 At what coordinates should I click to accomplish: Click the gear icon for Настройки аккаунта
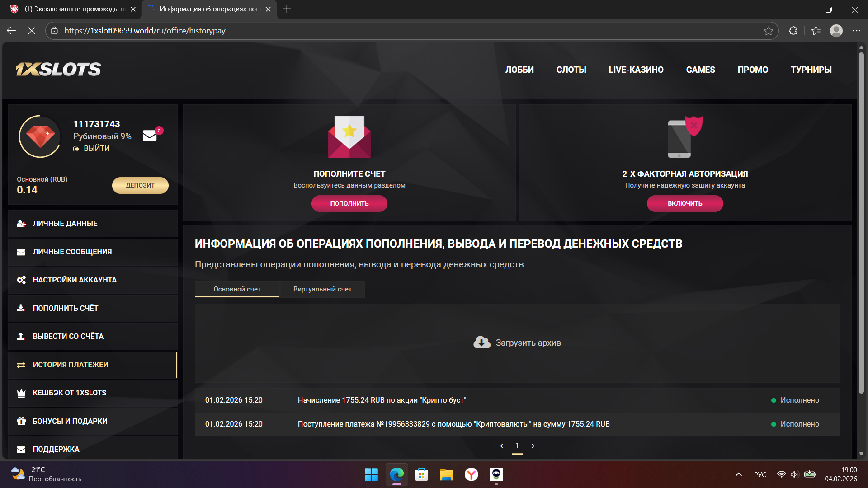[21, 280]
